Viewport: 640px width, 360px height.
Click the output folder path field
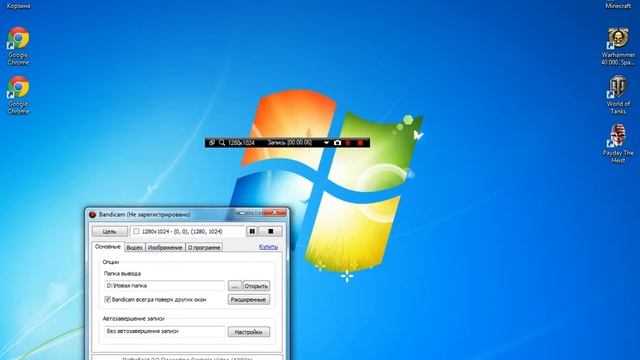pos(164,286)
